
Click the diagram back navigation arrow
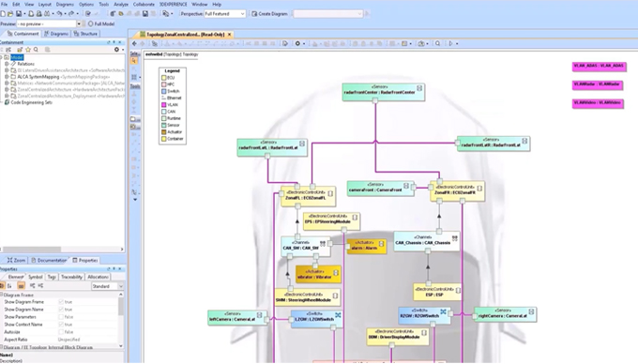click(x=134, y=43)
